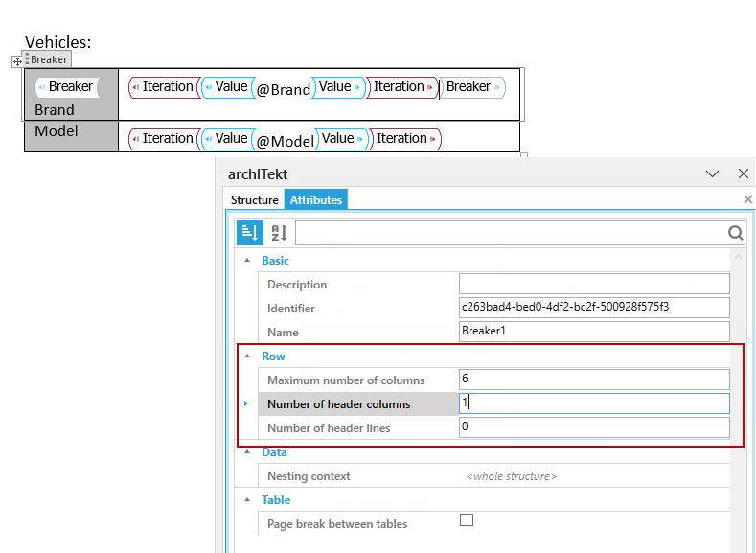
Task: Collapse the Row section
Action: tap(247, 357)
